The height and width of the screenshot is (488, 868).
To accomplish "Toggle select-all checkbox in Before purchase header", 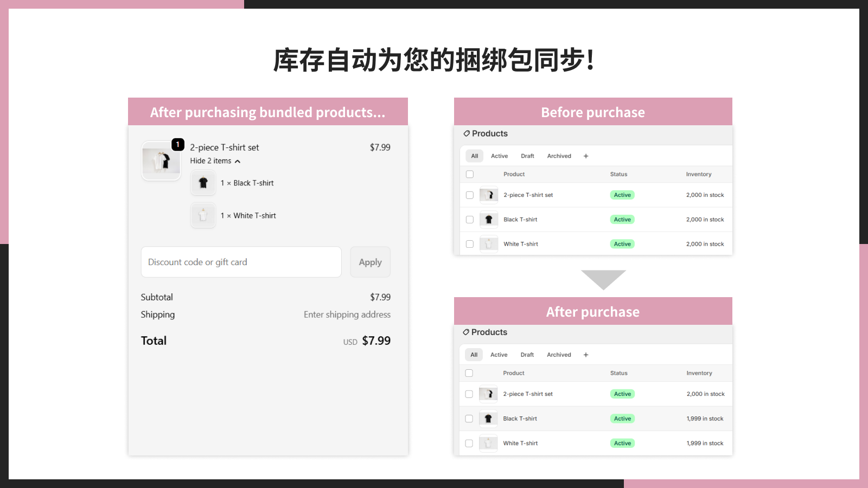I will (x=470, y=175).
